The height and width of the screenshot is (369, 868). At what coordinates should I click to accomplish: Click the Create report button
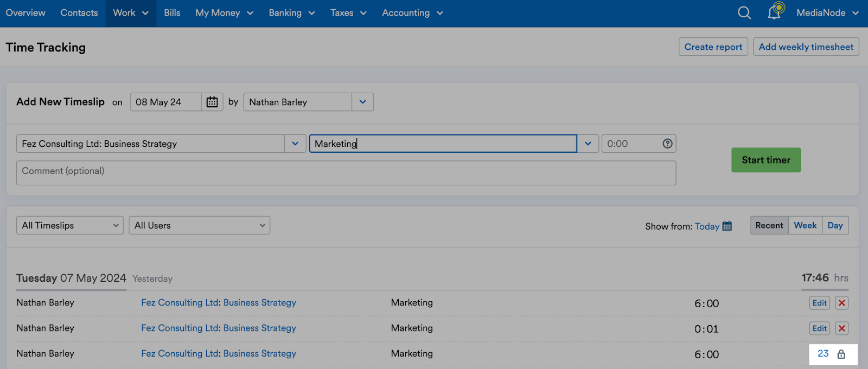[x=713, y=47]
